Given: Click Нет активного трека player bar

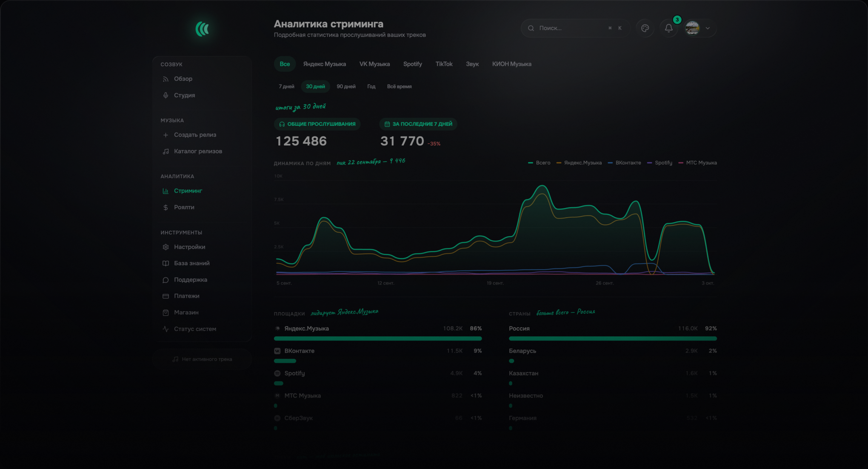Looking at the screenshot, I should click(202, 359).
